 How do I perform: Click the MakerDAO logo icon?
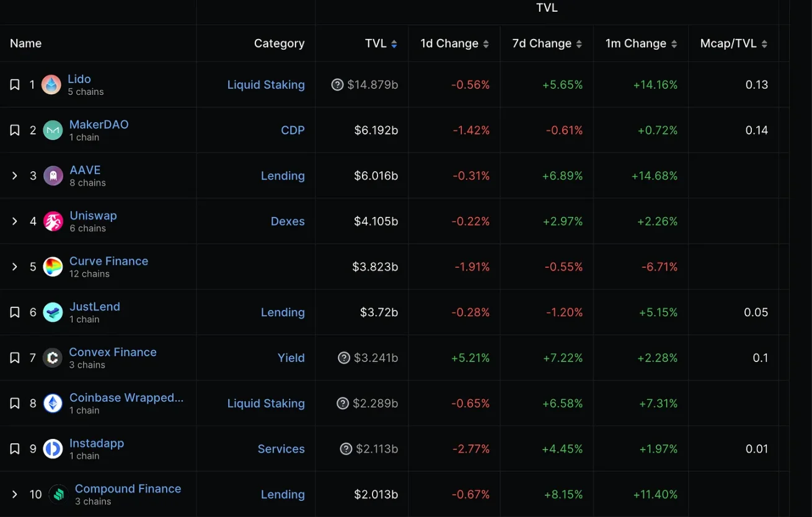53,130
